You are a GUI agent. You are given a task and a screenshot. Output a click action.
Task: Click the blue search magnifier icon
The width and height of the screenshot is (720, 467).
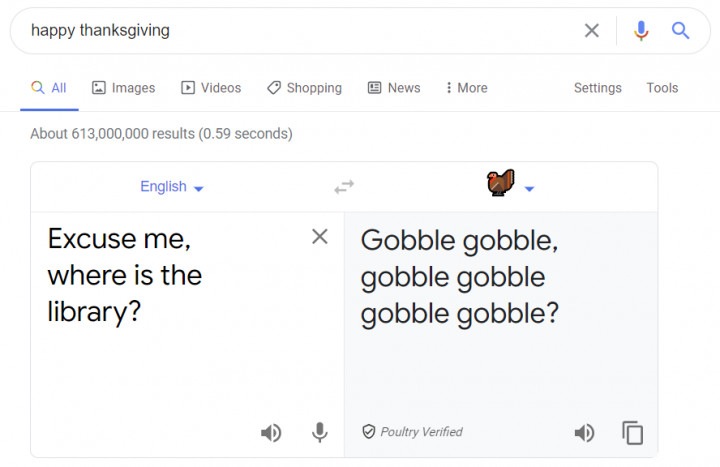tap(680, 31)
